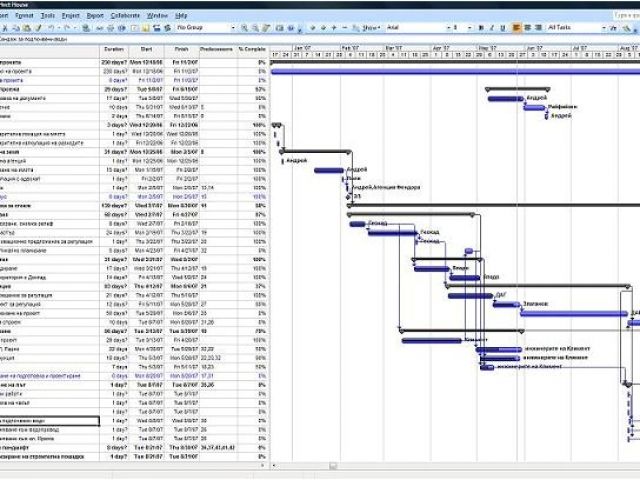Apply Underline formatting from the toolbar

tap(502, 27)
